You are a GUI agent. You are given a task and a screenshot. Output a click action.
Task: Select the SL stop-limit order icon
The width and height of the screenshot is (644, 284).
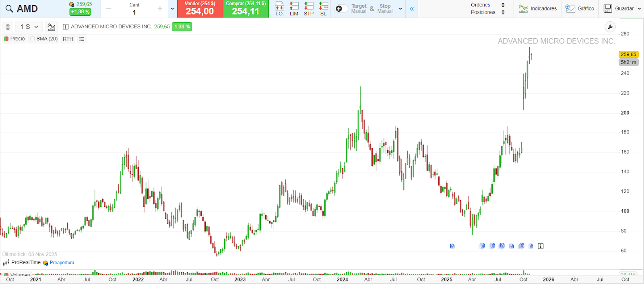(323, 8)
